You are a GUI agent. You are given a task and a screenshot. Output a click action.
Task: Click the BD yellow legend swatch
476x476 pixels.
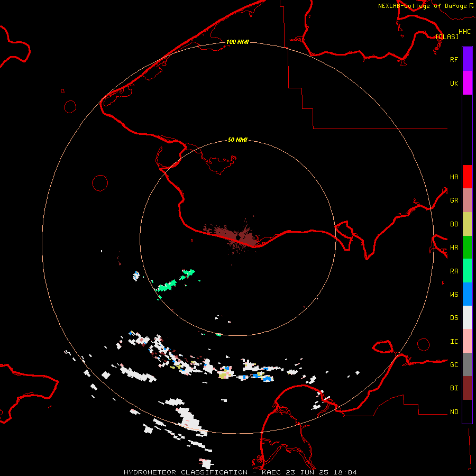pyautogui.click(x=467, y=224)
